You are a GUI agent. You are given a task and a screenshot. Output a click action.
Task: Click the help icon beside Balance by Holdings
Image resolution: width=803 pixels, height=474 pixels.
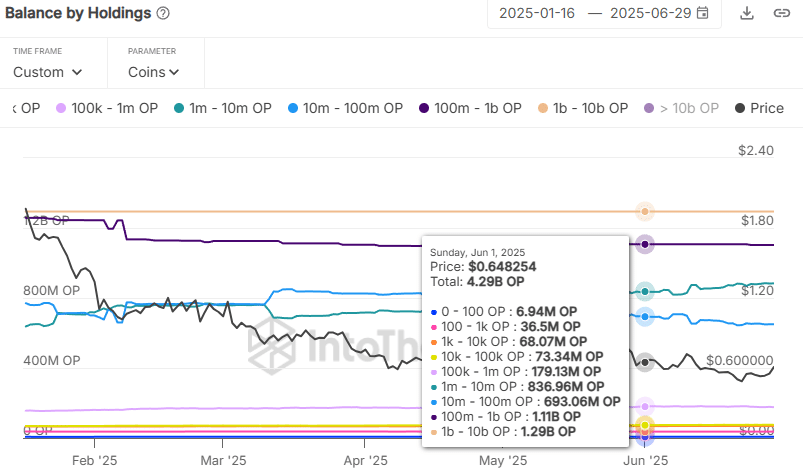(163, 13)
